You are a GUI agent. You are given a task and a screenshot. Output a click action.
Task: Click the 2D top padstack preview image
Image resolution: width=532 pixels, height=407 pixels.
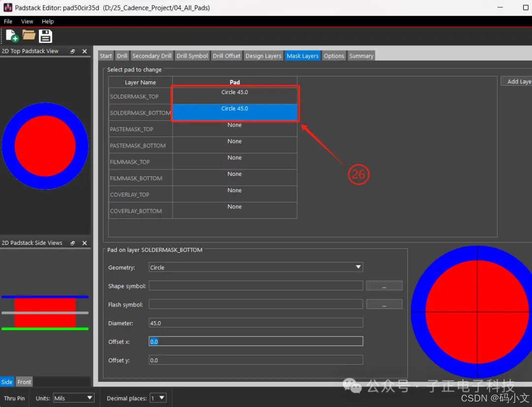coord(45,146)
